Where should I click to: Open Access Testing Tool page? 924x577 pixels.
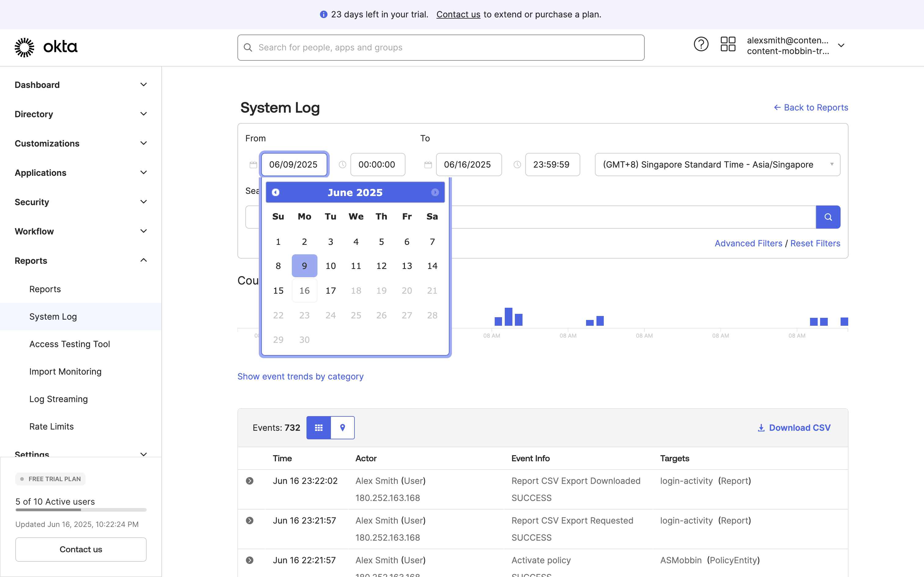69,344
